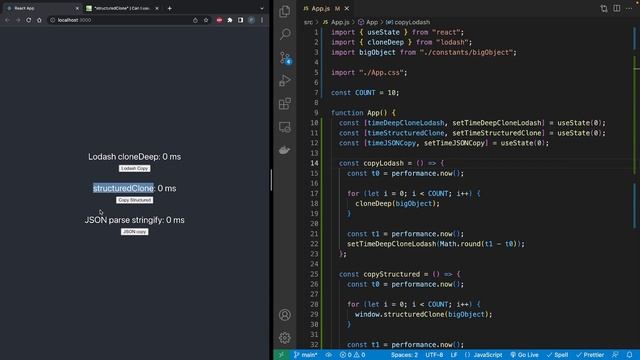The width and height of the screenshot is (640, 360).
Task: Open the red ad blocker extension
Action: (219, 20)
